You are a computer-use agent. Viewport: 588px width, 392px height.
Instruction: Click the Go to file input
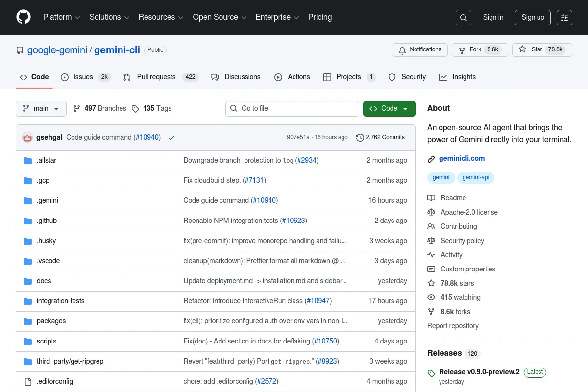coord(293,108)
